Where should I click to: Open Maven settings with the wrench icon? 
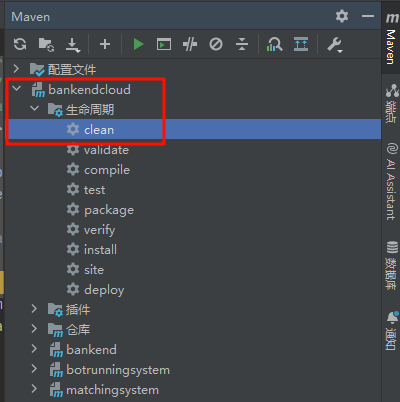(335, 45)
